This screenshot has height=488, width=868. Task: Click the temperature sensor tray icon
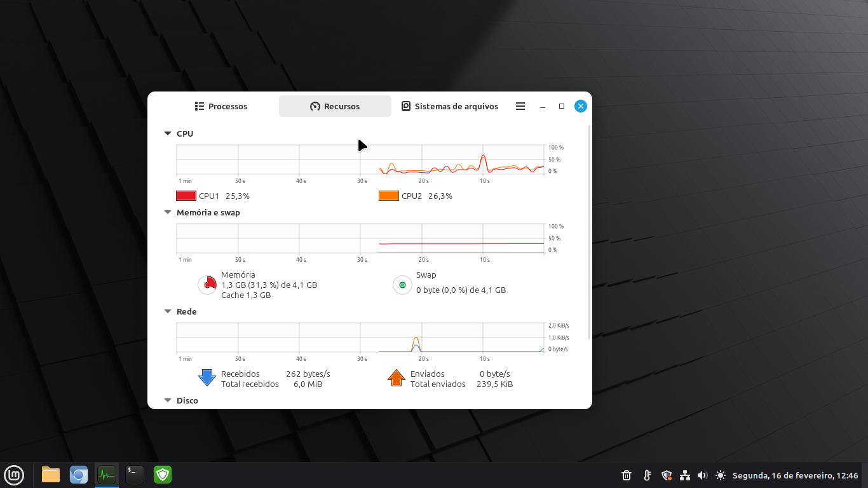(647, 475)
